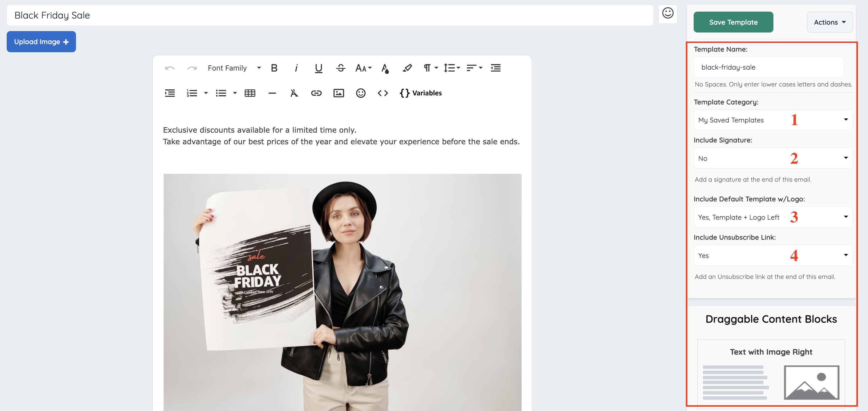Open the insert link tool
The image size is (868, 411).
(x=316, y=93)
